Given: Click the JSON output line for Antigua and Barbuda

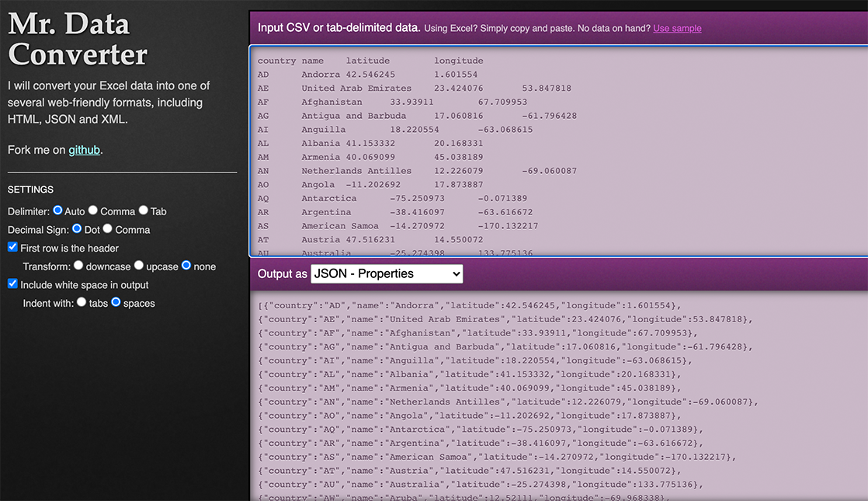Looking at the screenshot, I should (x=505, y=347).
